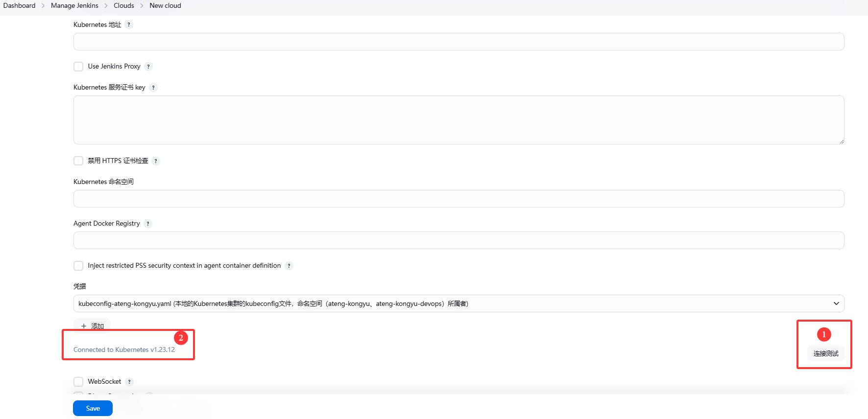Click help icon next to Kubernetes 服务证书 key
Image resolution: width=868 pixels, height=419 pixels.
coord(153,88)
